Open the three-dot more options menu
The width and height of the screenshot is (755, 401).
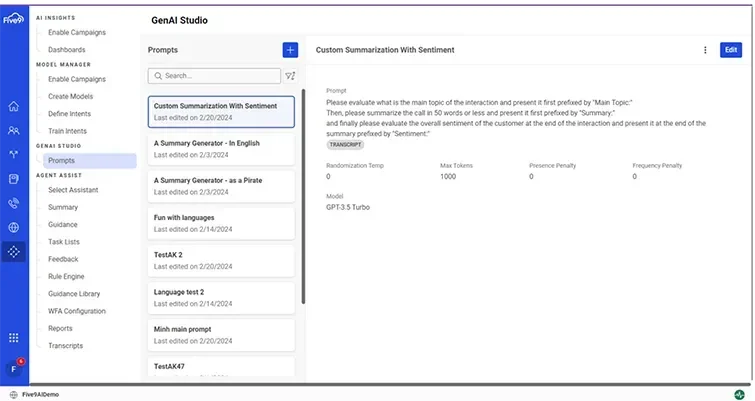coord(705,49)
